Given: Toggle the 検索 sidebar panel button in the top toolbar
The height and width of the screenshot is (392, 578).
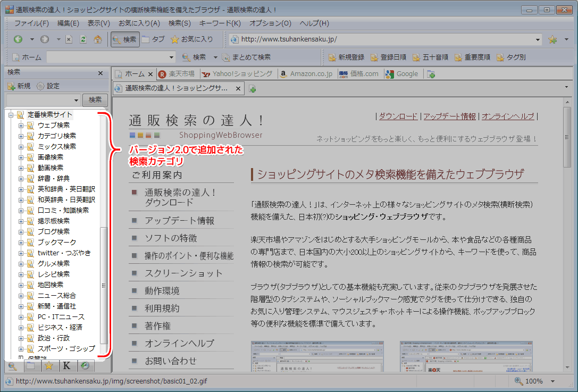Looking at the screenshot, I should pyautogui.click(x=125, y=39).
